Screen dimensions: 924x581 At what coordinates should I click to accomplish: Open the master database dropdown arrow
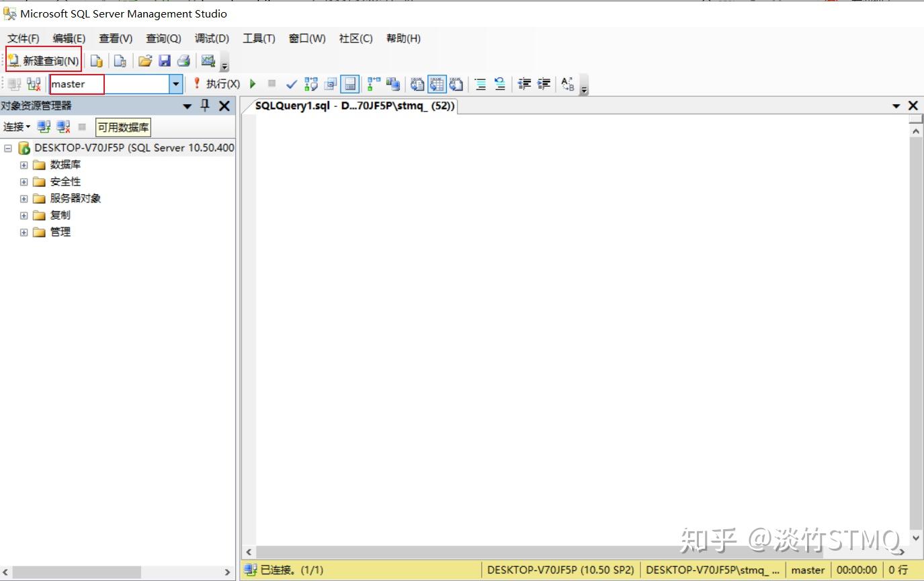coord(175,84)
